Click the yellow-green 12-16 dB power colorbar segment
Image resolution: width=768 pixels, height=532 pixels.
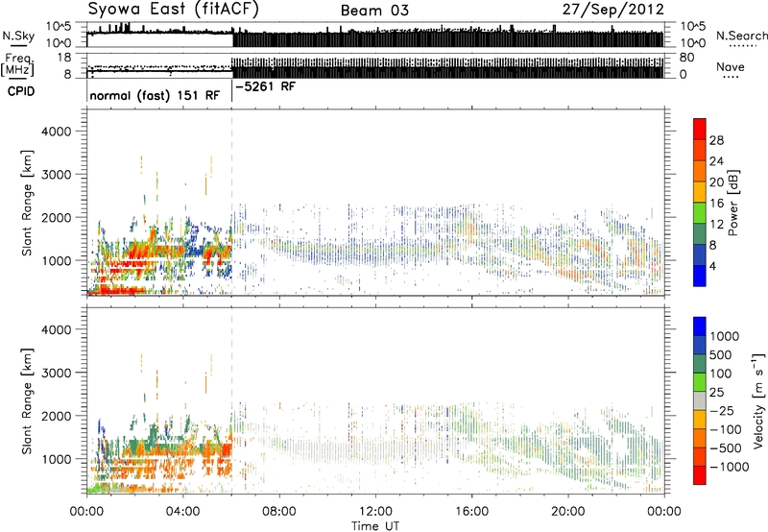coord(700,213)
